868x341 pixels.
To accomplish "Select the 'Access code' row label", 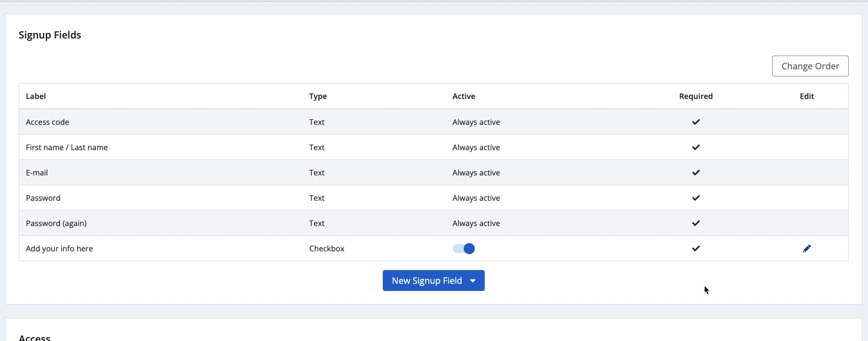I will pos(47,122).
